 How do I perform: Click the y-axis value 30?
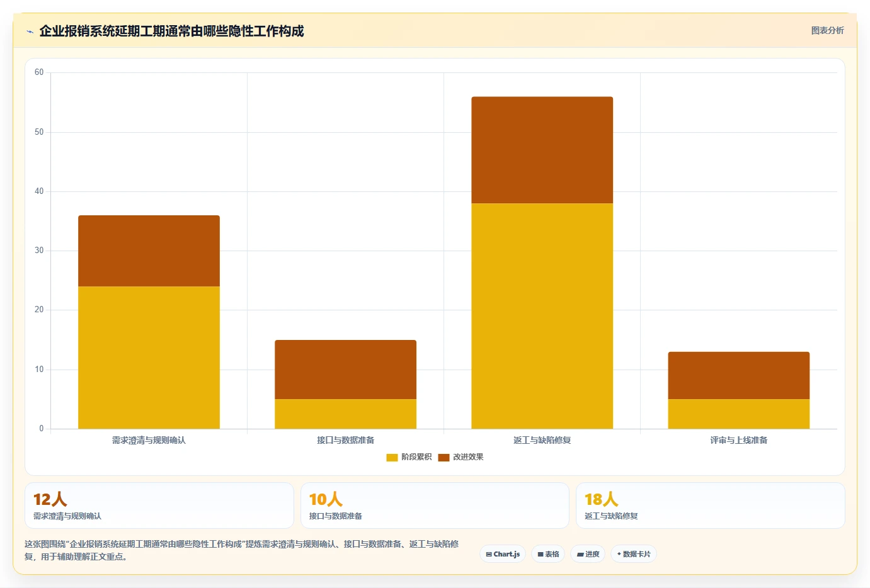click(39, 251)
